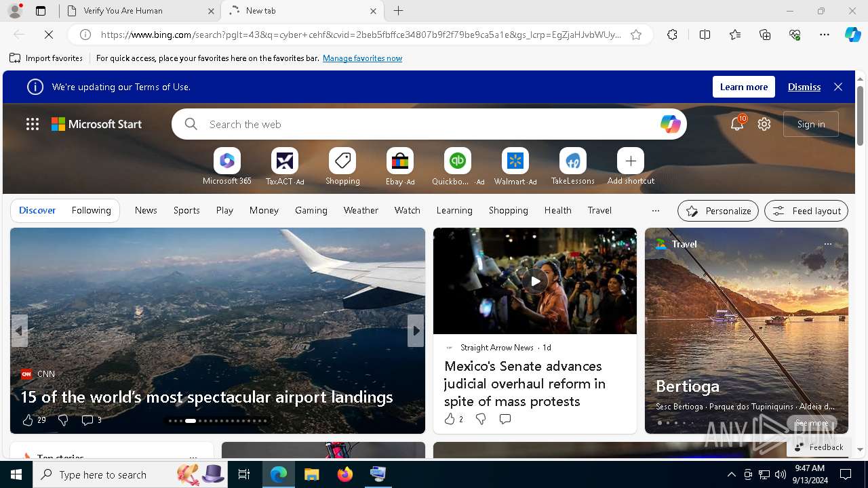
Task: Open the app launcher grid
Action: 33,124
